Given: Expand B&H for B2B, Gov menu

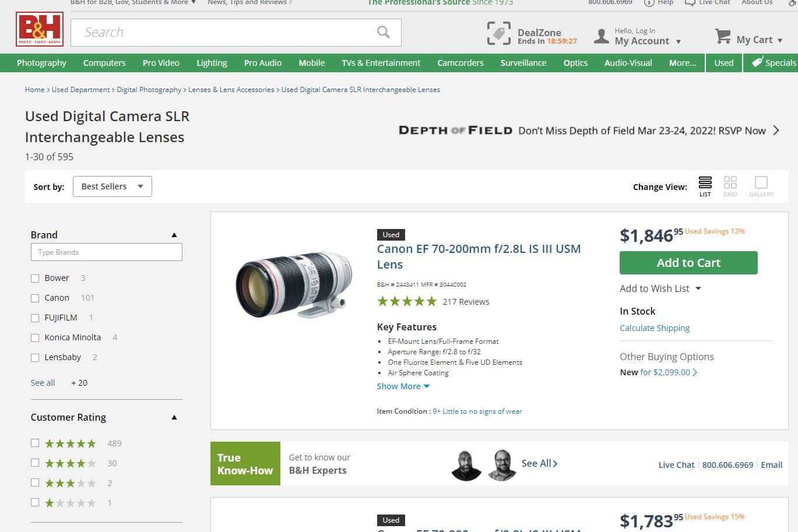Looking at the screenshot, I should tap(133, 2).
